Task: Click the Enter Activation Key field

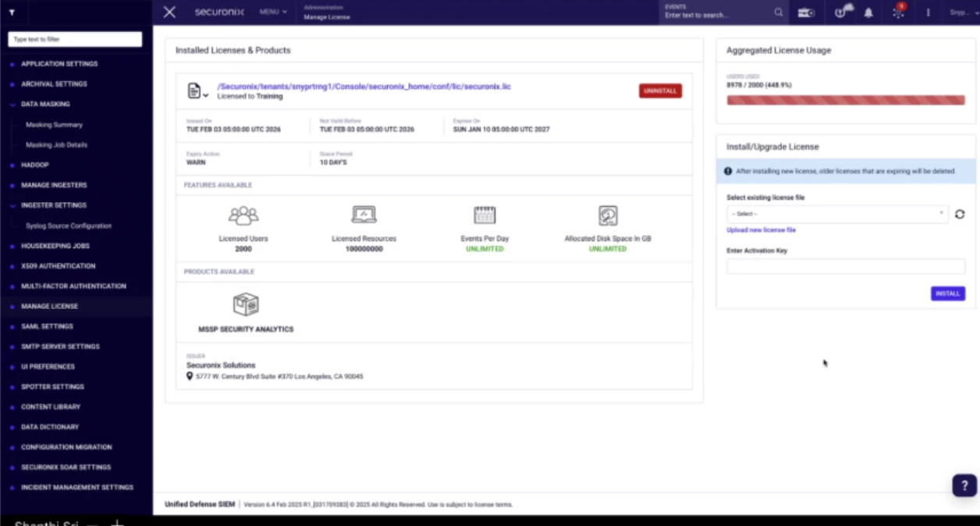Action: (x=846, y=267)
